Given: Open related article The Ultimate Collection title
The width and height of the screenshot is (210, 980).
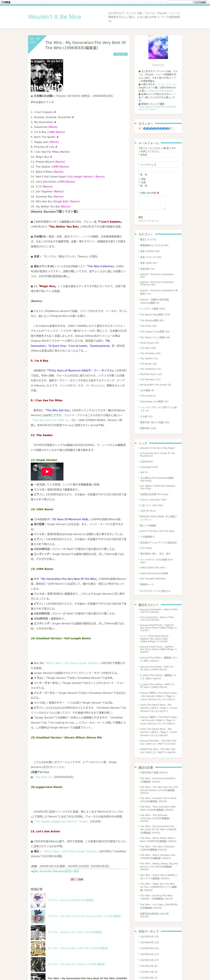Looking at the screenshot, I should (76, 964).
